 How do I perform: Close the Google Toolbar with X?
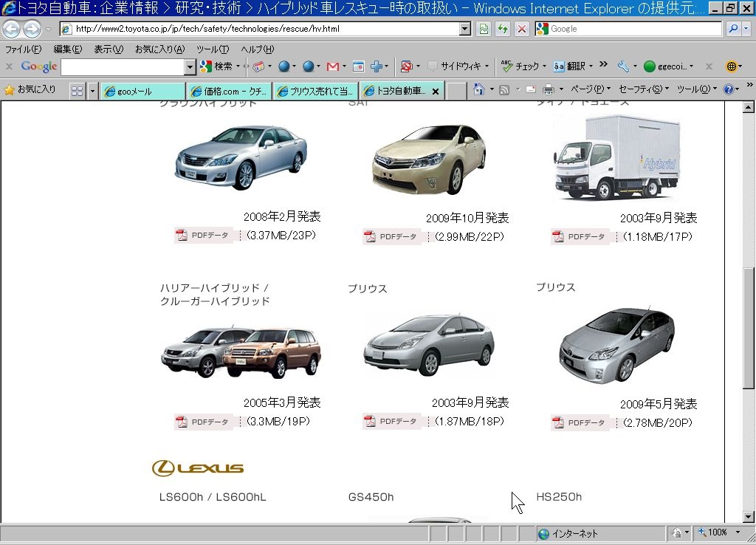coord(9,66)
